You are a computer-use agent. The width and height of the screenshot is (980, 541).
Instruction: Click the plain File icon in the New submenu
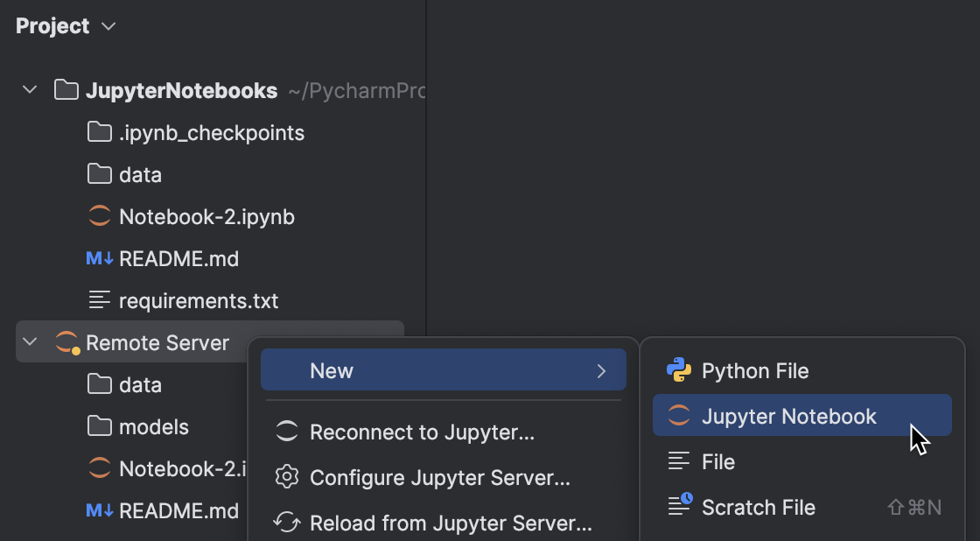click(x=679, y=461)
